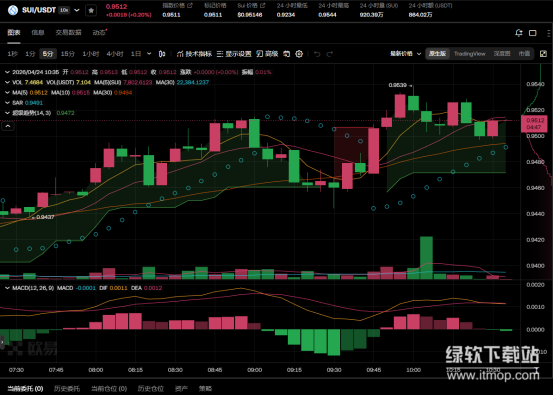Collapse the MACD(12, 26, 9) legend row
Image resolution: width=554 pixels, height=395 pixels.
(7, 288)
